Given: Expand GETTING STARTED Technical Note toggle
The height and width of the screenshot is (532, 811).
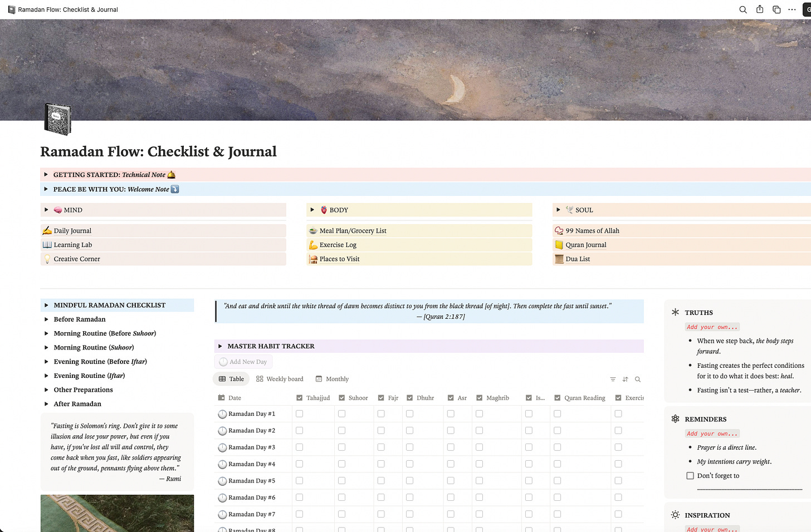Looking at the screenshot, I should pos(46,175).
